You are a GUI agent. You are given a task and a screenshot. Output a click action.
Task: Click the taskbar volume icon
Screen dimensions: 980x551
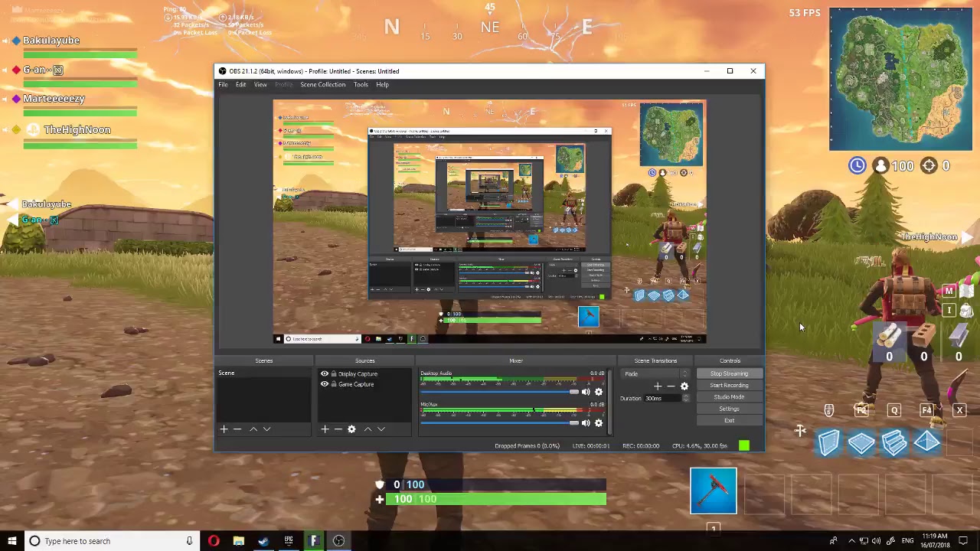coord(876,541)
